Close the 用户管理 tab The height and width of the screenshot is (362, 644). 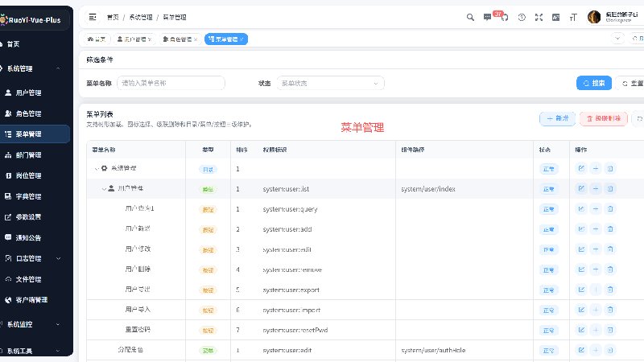(x=150, y=39)
